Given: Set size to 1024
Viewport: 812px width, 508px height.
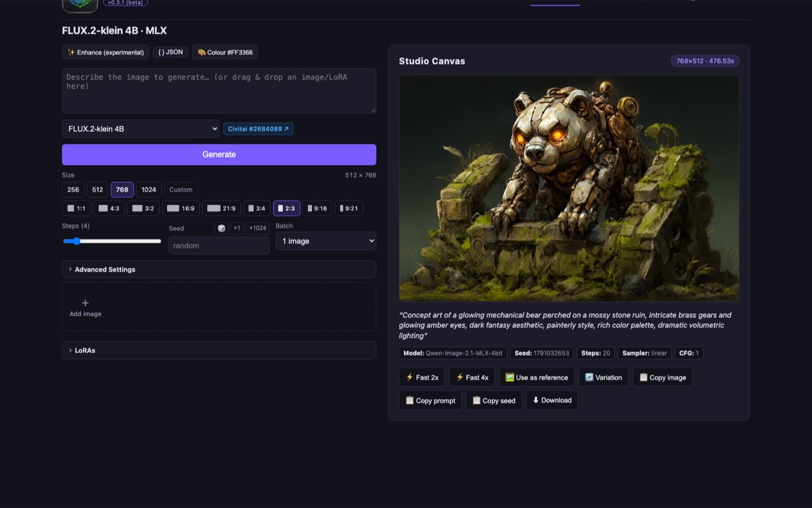Looking at the screenshot, I should 149,189.
